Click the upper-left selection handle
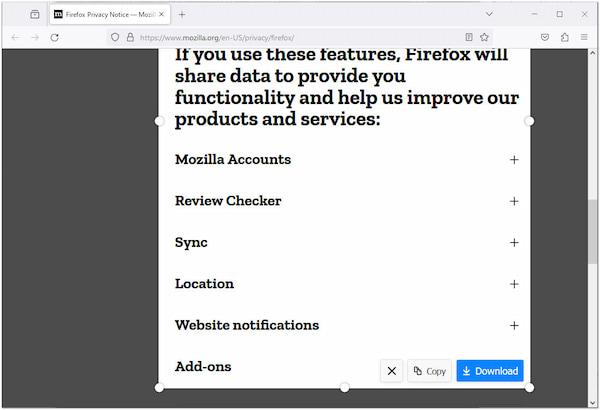This screenshot has height=410, width=600. tap(159, 121)
